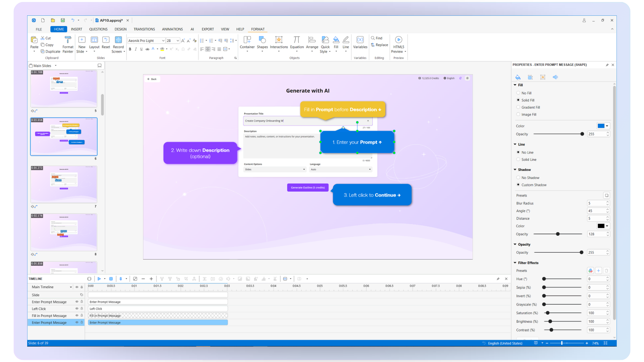The width and height of the screenshot is (644, 362).
Task: Play the timeline preview
Action: (99, 279)
